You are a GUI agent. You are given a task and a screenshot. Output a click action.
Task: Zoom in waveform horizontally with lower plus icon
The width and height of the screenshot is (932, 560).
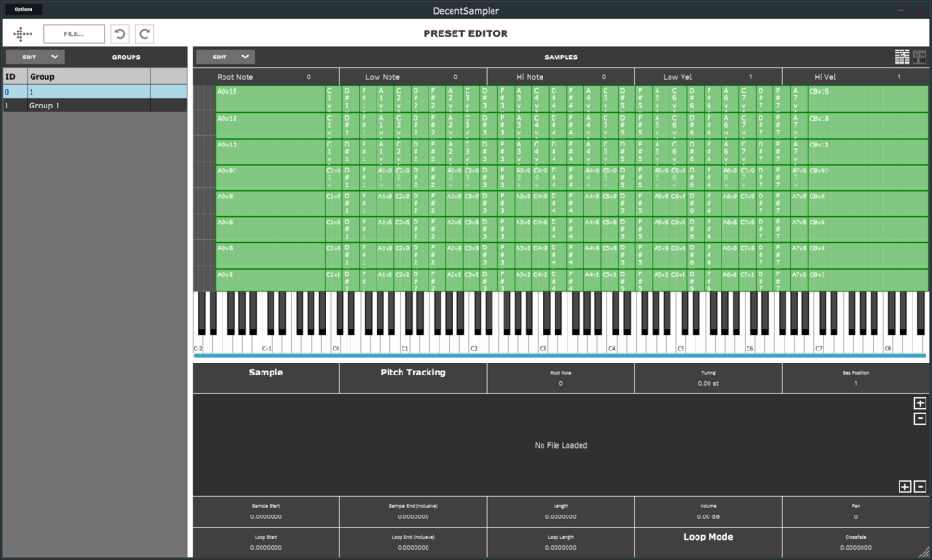pos(905,487)
